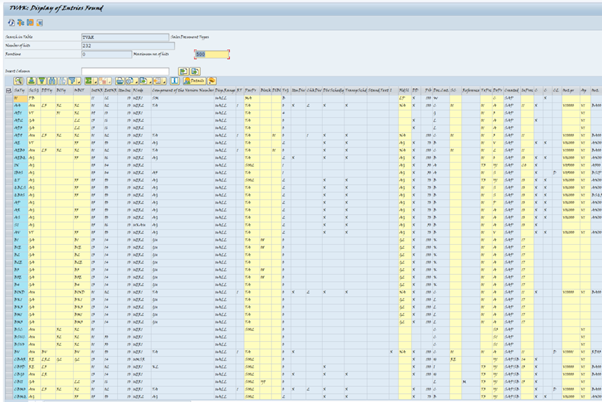Click the first icon in the top application toolbar
This screenshot has height=402, width=602.
[9, 21]
